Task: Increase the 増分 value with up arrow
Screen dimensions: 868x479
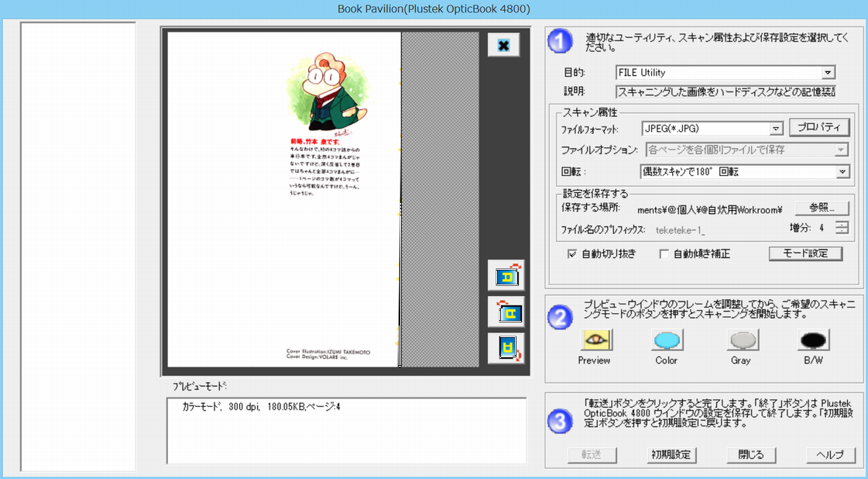Action: [x=842, y=224]
